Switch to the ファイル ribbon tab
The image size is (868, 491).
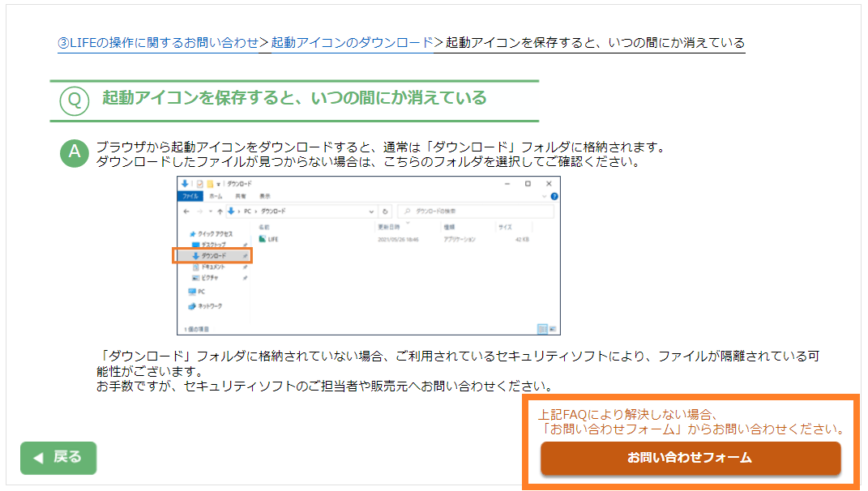point(190,196)
